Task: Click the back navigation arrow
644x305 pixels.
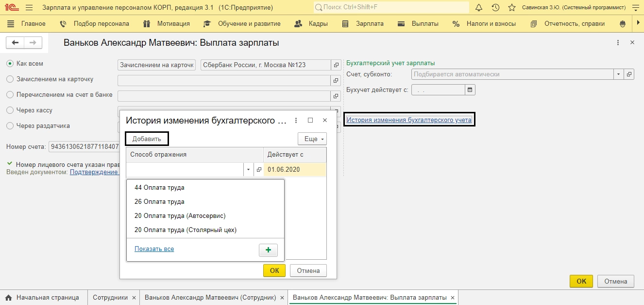Action: 15,43
